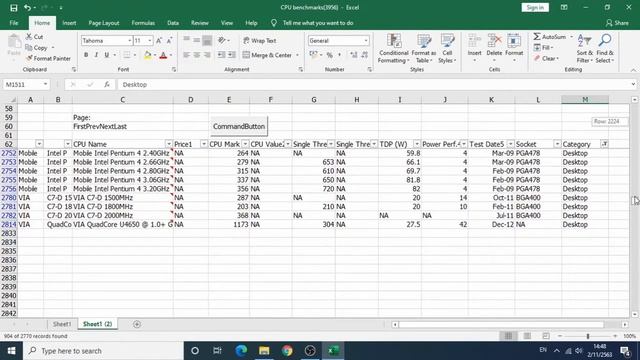Switch to Page Break Preview in the status bar
640x360 pixels.
click(x=546, y=336)
